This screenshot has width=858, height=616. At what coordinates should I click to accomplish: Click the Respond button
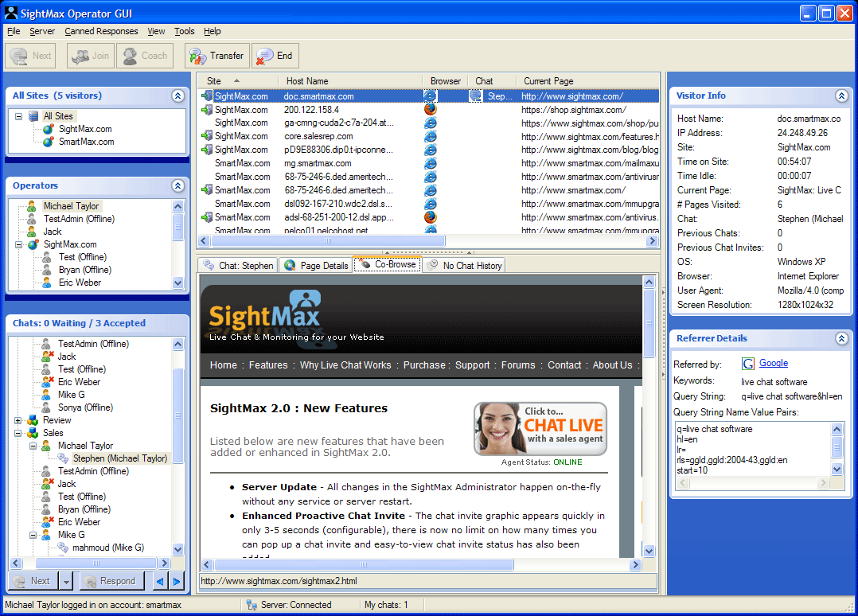point(111,581)
